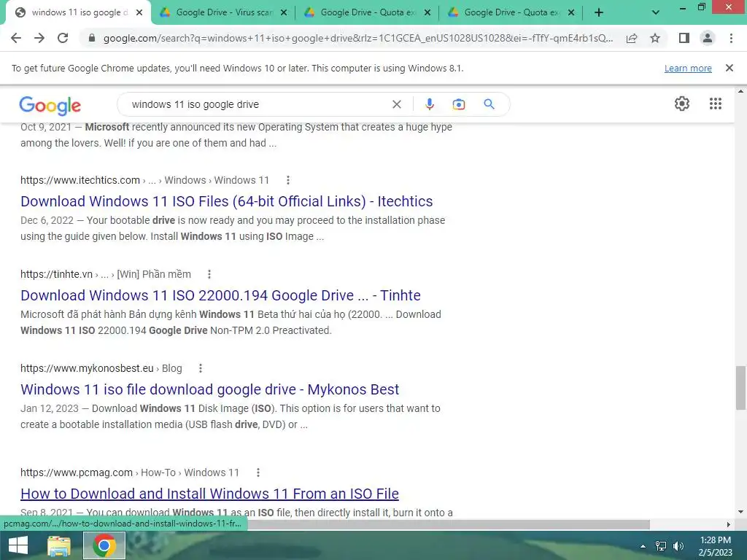Open volume control tray icon

[678, 546]
